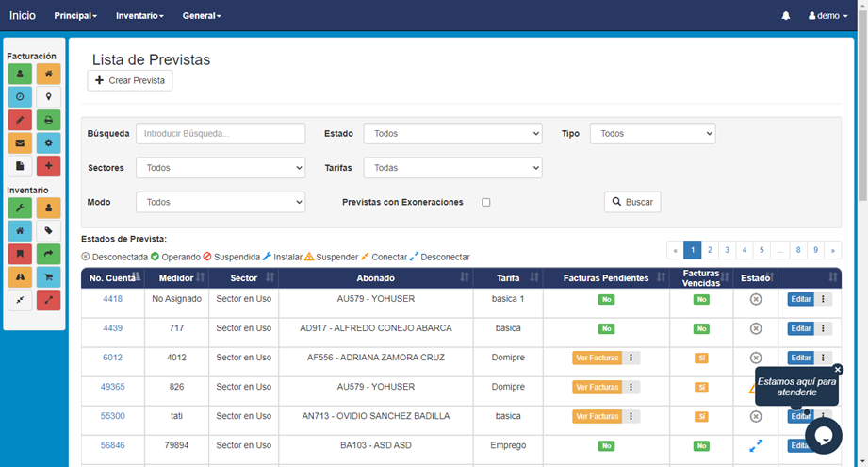Screen dimensions: 868x467
Task: Click the red plus icon in Facturación
Action: (49, 166)
